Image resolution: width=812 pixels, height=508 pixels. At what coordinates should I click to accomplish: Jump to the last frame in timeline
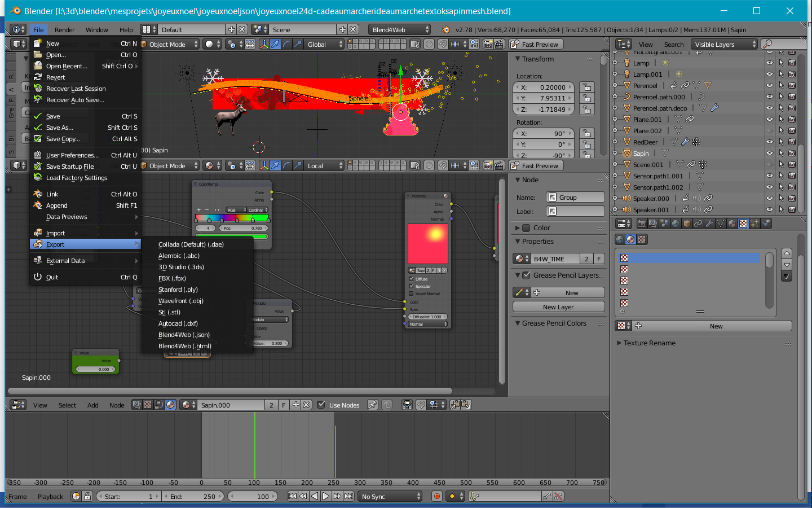coord(348,496)
